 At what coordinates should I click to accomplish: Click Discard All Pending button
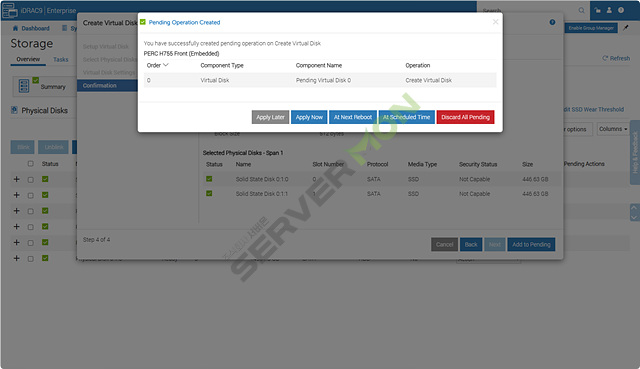[x=465, y=117]
